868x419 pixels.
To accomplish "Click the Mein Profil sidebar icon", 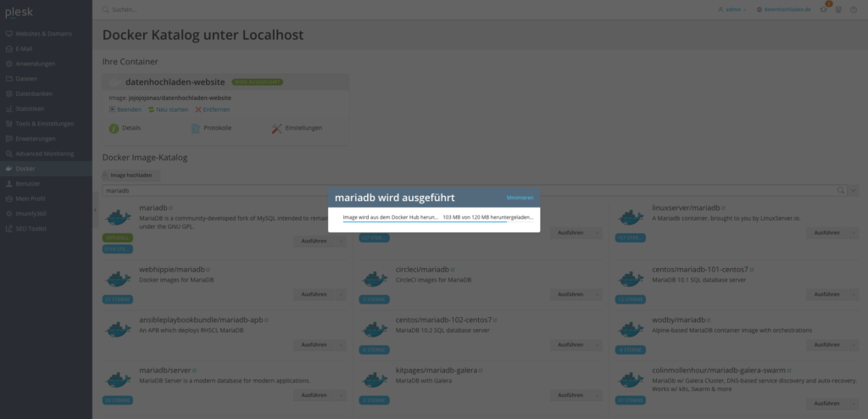I will coord(8,198).
